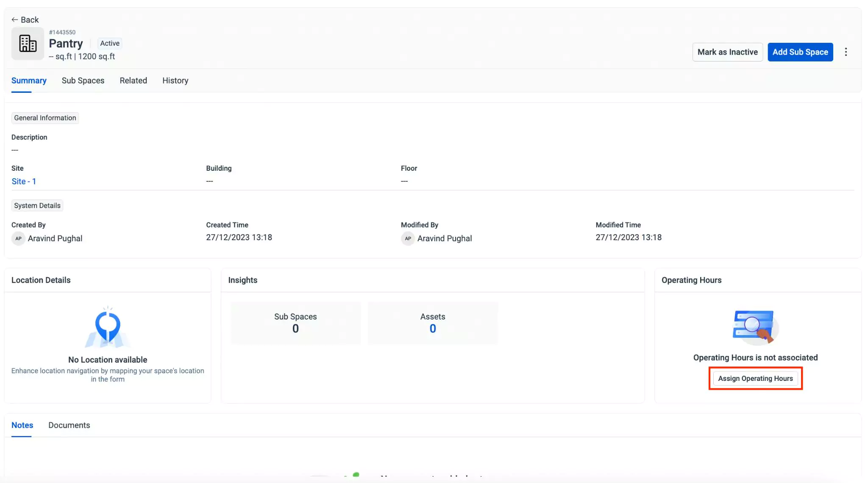Click Assign Operating Hours button
Viewport: 868px width, 483px height.
755,378
